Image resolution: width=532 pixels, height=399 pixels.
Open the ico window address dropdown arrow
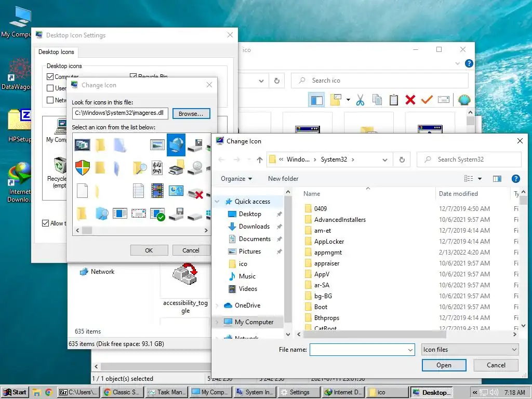(261, 81)
